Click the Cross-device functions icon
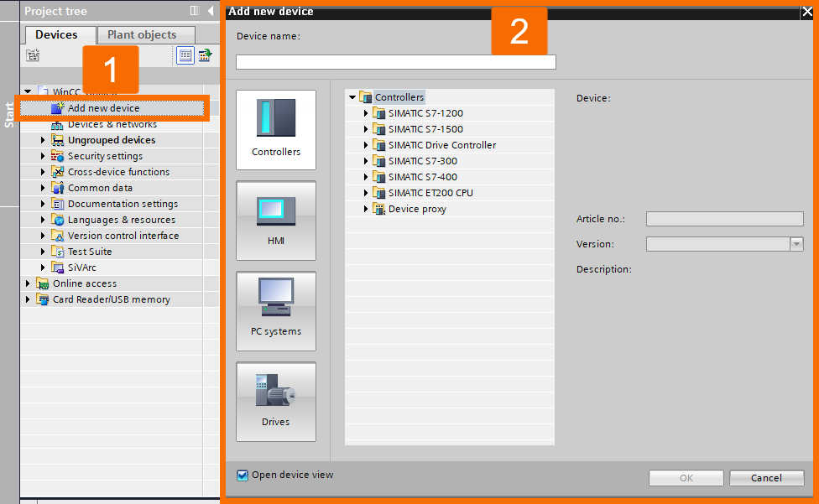This screenshot has width=819, height=504. (x=57, y=172)
